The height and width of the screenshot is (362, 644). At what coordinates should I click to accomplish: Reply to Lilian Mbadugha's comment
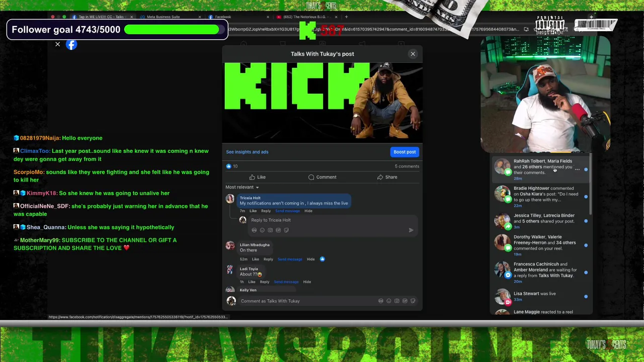(x=268, y=259)
